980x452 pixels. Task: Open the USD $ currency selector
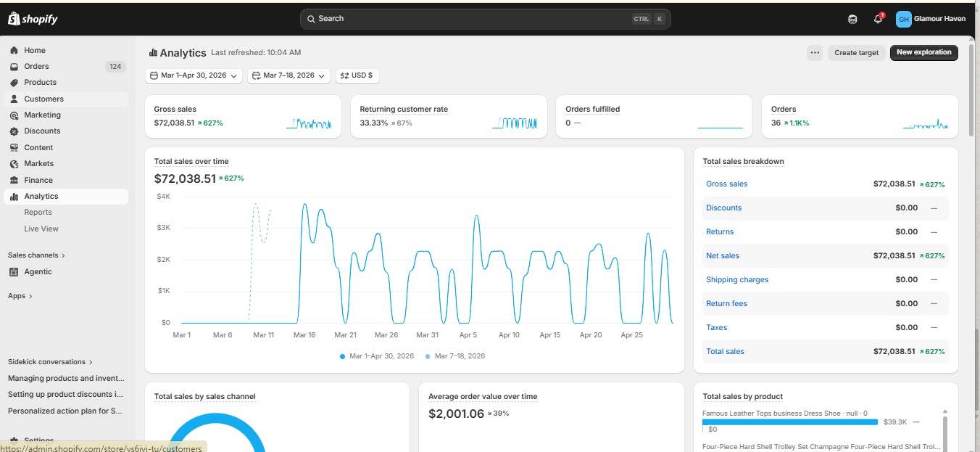(357, 75)
